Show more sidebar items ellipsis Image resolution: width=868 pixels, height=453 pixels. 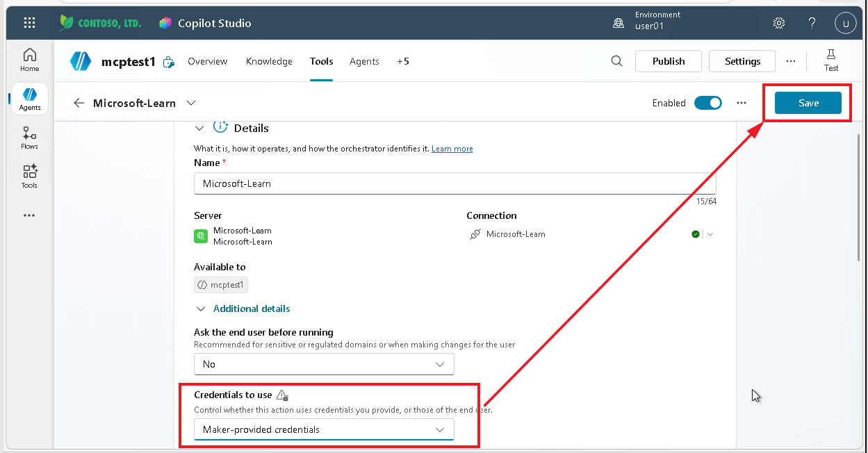(29, 215)
